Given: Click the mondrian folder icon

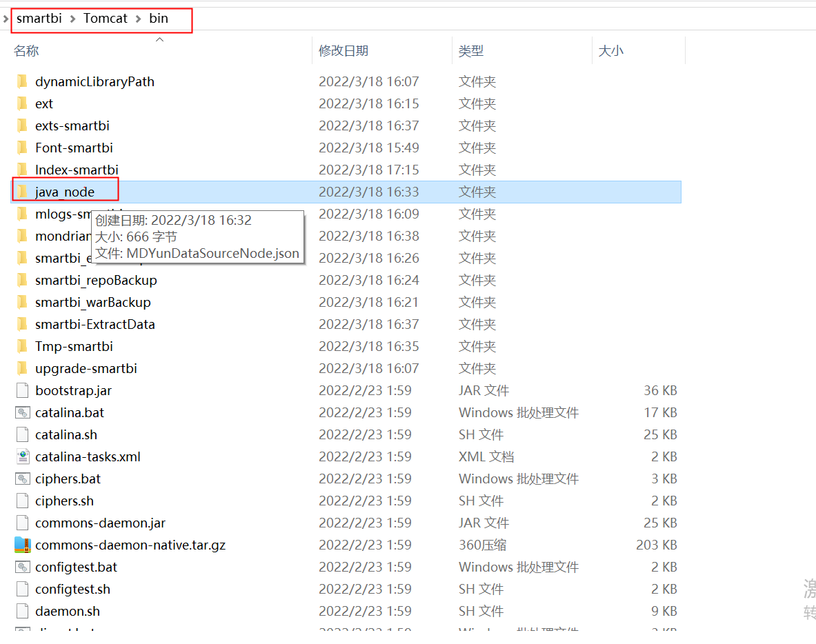Looking at the screenshot, I should (22, 237).
